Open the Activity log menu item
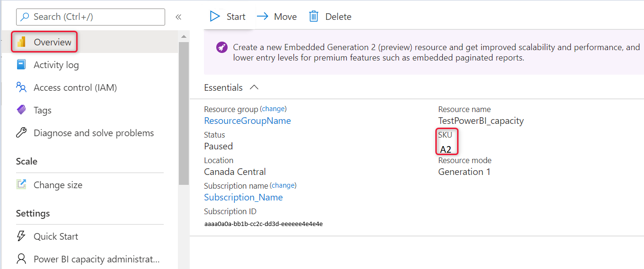 [x=56, y=65]
